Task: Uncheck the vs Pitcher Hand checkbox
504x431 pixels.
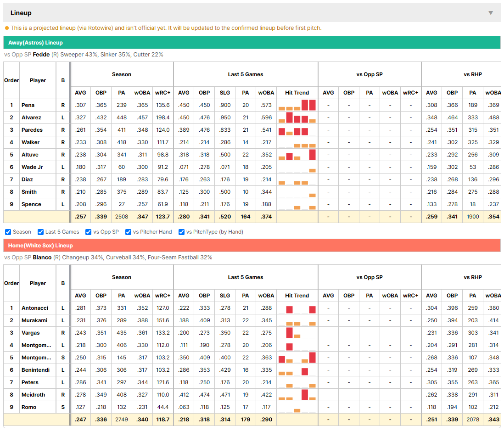Action: pyautogui.click(x=128, y=232)
